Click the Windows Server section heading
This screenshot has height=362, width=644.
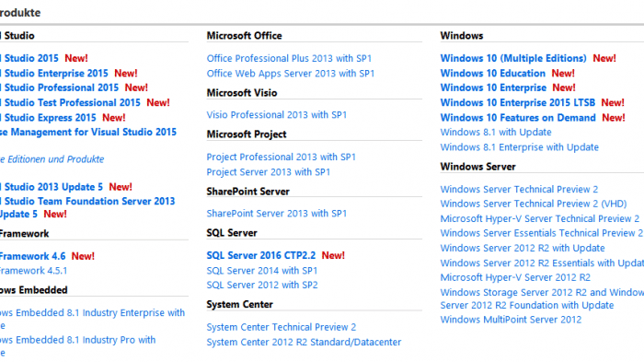478,167
